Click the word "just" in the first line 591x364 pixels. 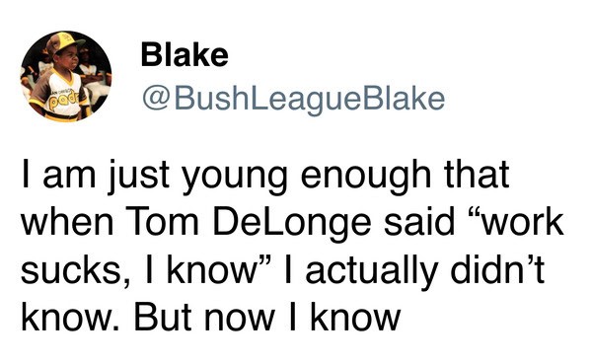(x=138, y=178)
